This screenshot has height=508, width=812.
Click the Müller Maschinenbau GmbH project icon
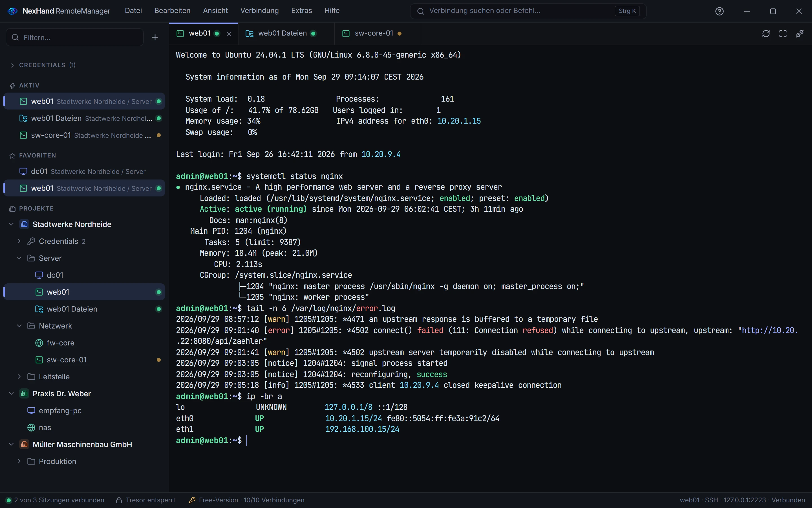[24, 444]
